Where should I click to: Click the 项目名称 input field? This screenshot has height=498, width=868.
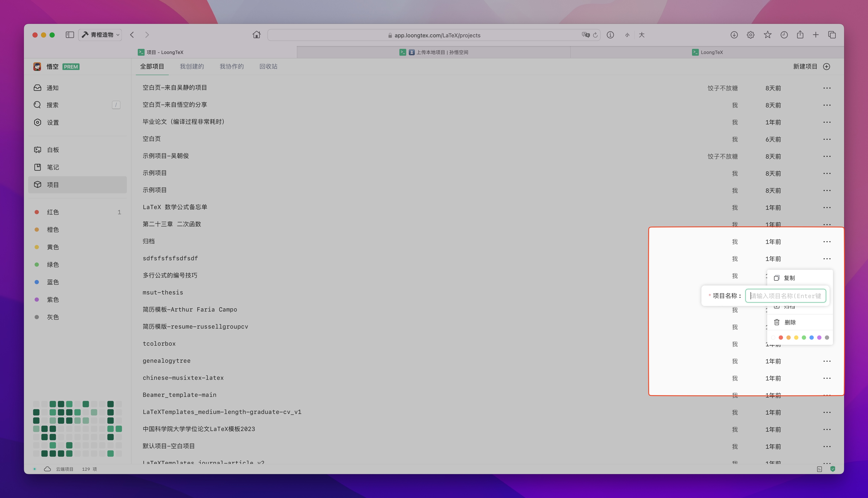pos(786,296)
